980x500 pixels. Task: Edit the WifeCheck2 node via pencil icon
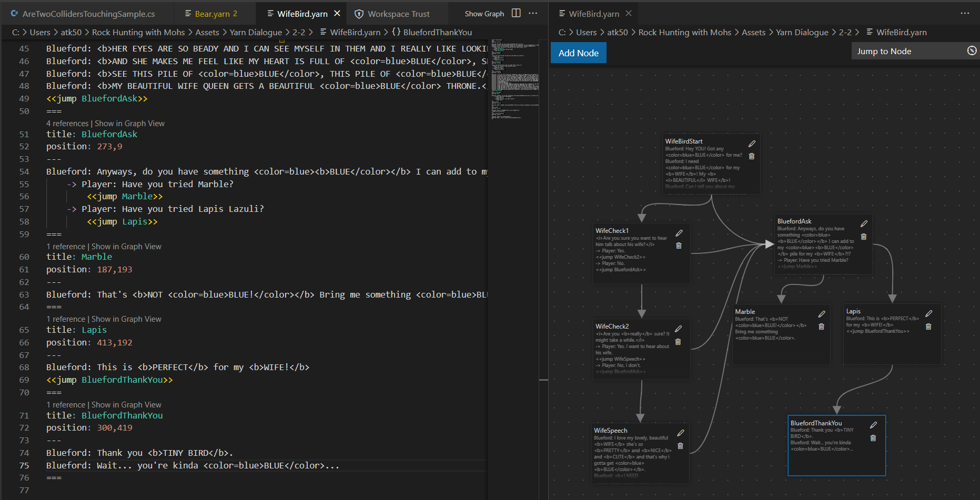coord(678,328)
